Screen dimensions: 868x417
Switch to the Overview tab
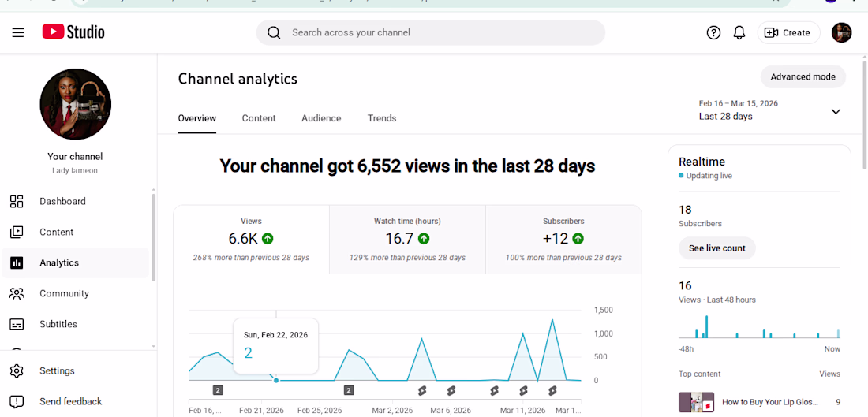[x=197, y=118]
